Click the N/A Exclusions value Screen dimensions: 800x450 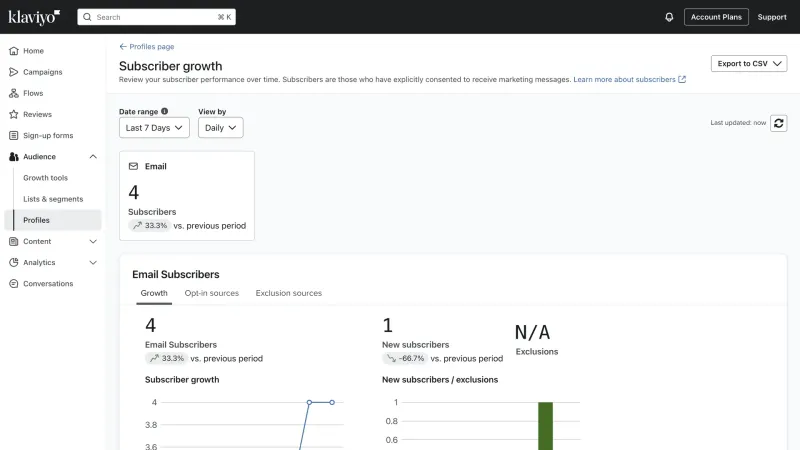(x=532, y=333)
